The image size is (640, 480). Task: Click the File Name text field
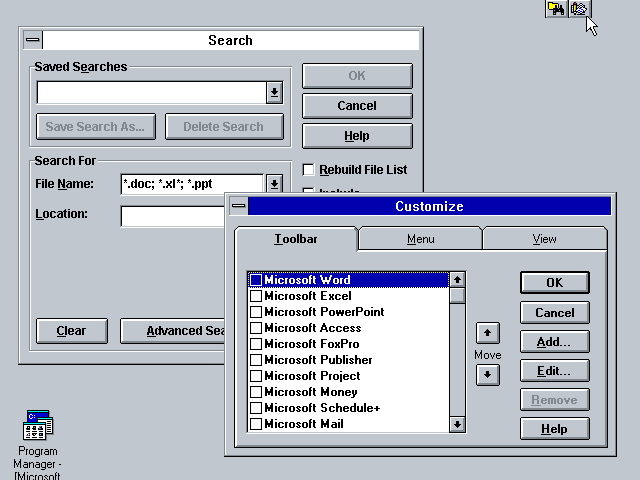(192, 184)
